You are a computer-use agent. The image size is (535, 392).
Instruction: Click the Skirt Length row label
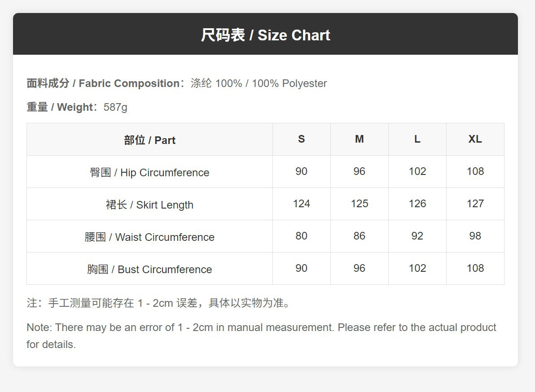(x=149, y=205)
